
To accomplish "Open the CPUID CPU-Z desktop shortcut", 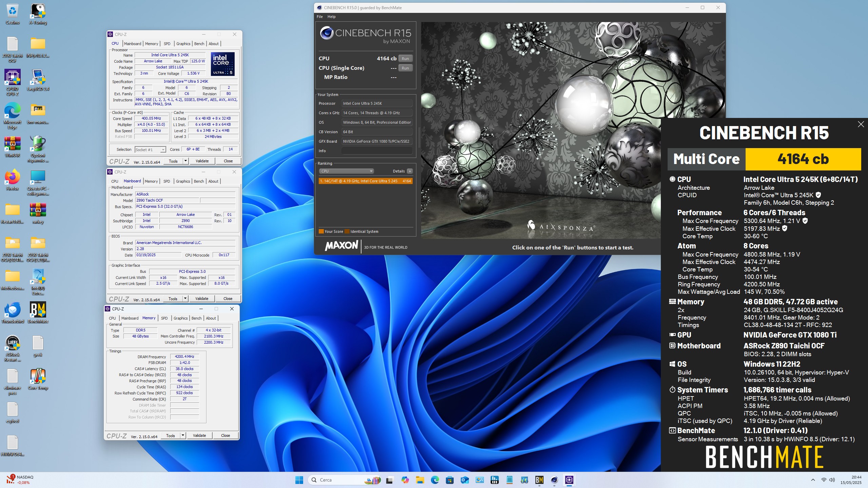I will pos(13,82).
